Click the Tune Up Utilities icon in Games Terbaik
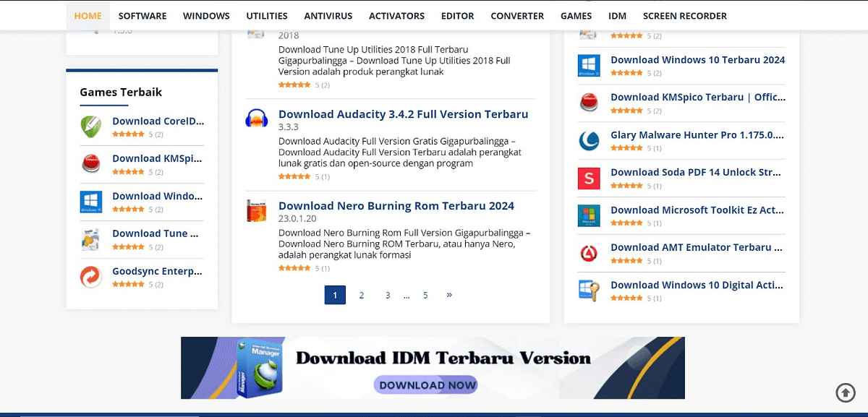This screenshot has height=417, width=868. (x=91, y=239)
